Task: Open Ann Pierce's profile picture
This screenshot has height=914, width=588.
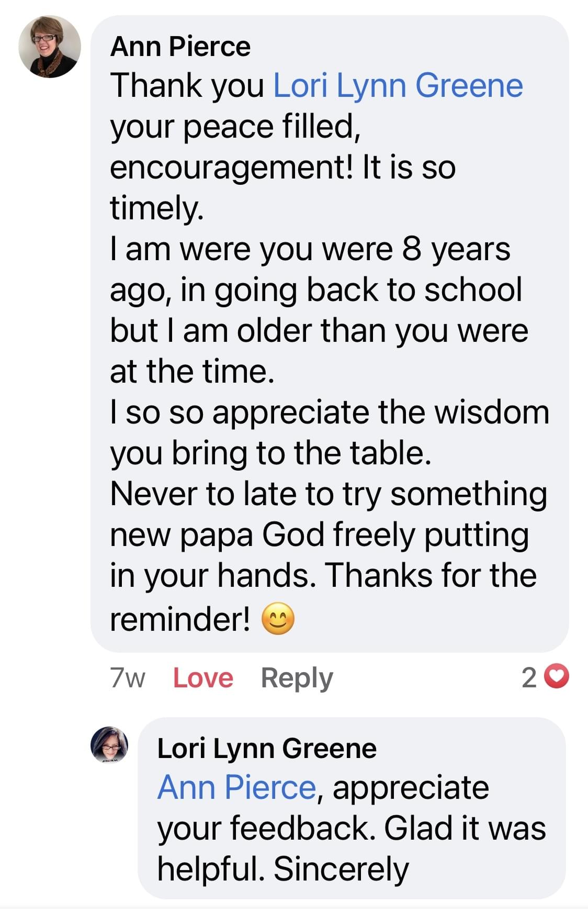Action: 50,47
